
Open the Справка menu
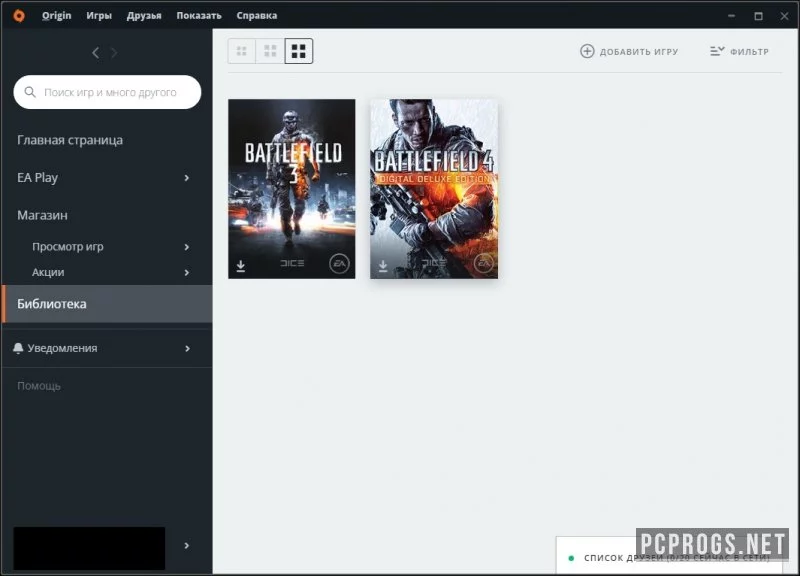tap(257, 16)
